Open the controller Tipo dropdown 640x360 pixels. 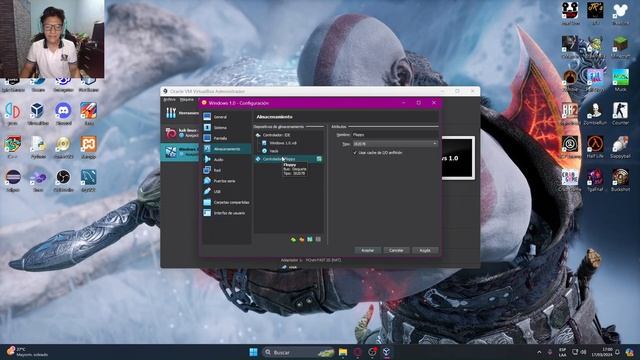coord(395,144)
